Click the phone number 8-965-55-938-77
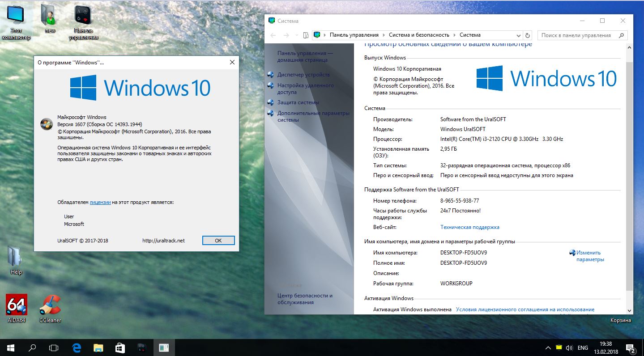The width and height of the screenshot is (644, 356). click(460, 201)
